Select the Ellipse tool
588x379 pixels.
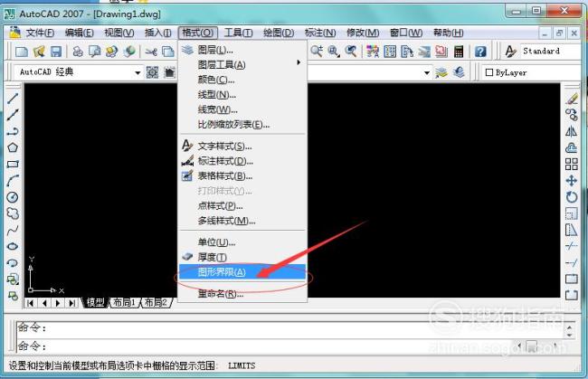point(13,246)
